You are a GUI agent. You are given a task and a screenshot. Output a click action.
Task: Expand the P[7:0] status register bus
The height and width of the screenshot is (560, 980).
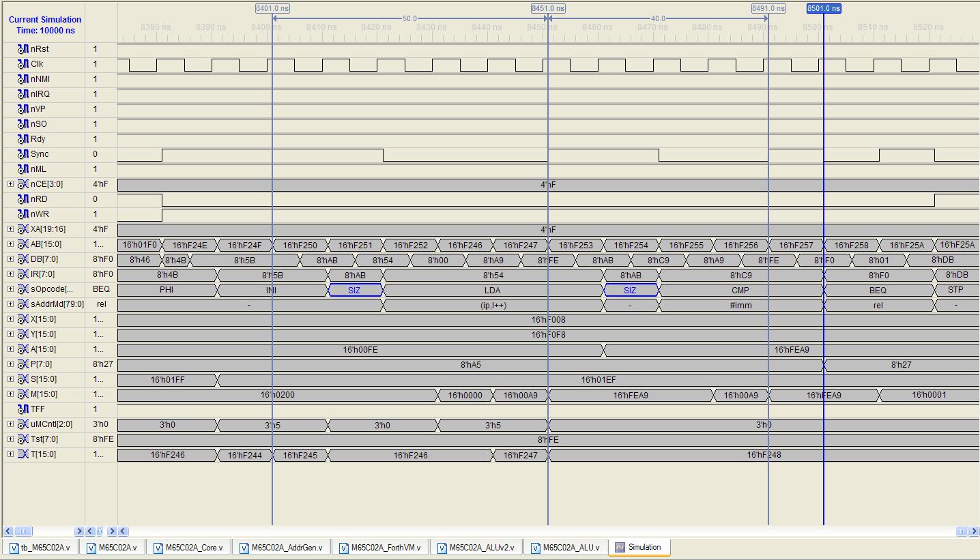pyautogui.click(x=10, y=364)
